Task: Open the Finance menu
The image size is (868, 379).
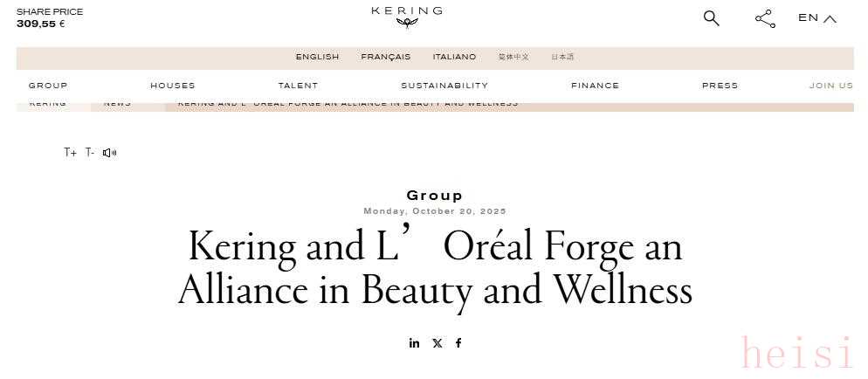Action: click(595, 86)
